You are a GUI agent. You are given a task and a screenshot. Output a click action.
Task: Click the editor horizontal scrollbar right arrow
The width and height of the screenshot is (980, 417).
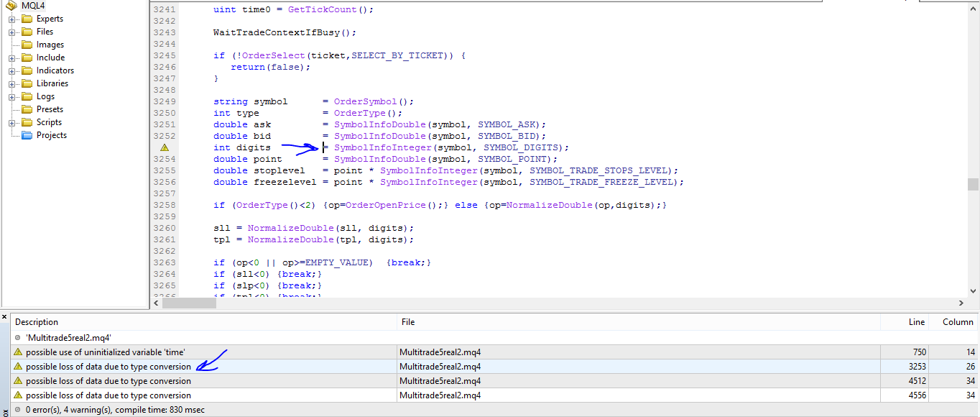(961, 303)
